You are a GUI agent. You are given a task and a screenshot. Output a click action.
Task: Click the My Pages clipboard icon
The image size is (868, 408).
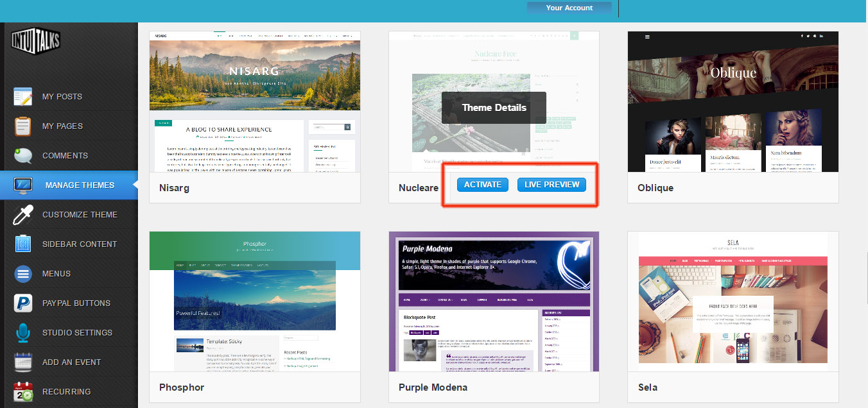(23, 126)
